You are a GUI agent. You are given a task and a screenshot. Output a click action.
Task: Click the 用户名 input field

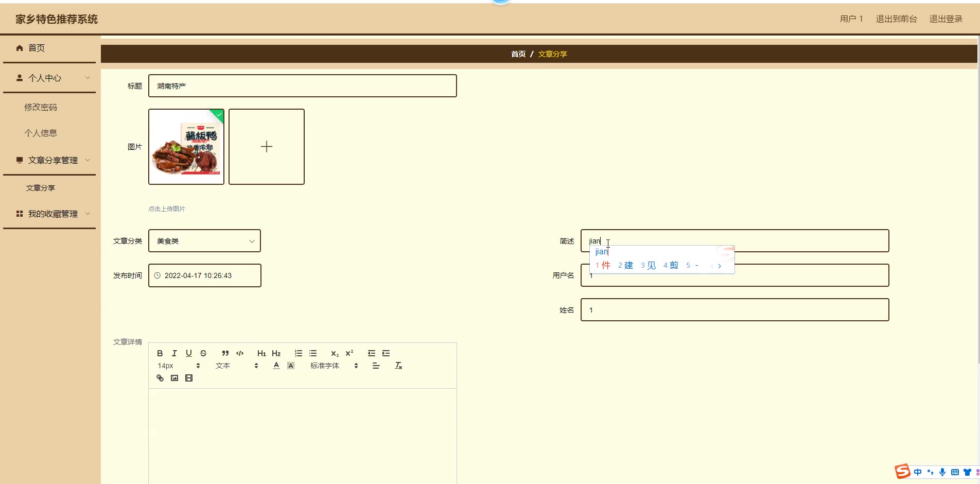click(735, 275)
